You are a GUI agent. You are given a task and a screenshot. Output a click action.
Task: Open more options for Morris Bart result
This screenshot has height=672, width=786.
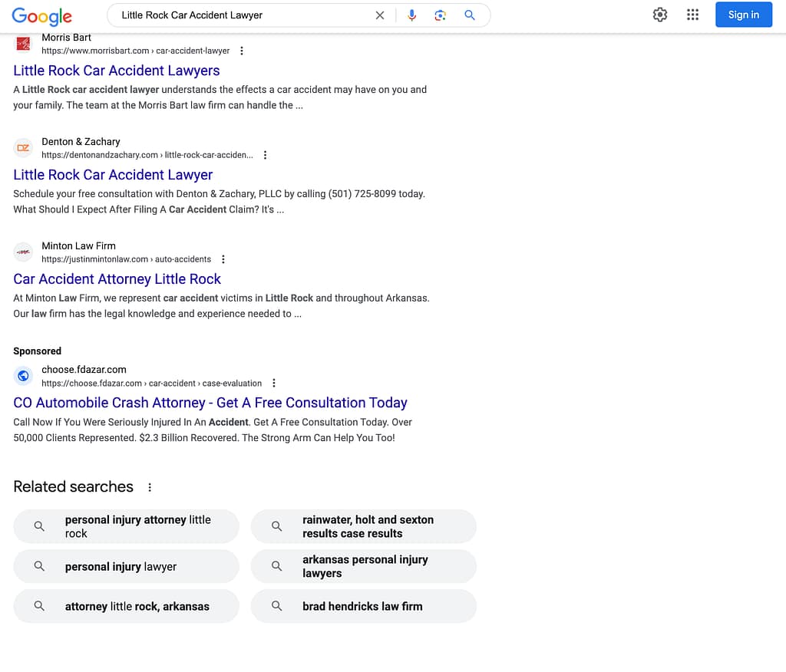point(242,51)
